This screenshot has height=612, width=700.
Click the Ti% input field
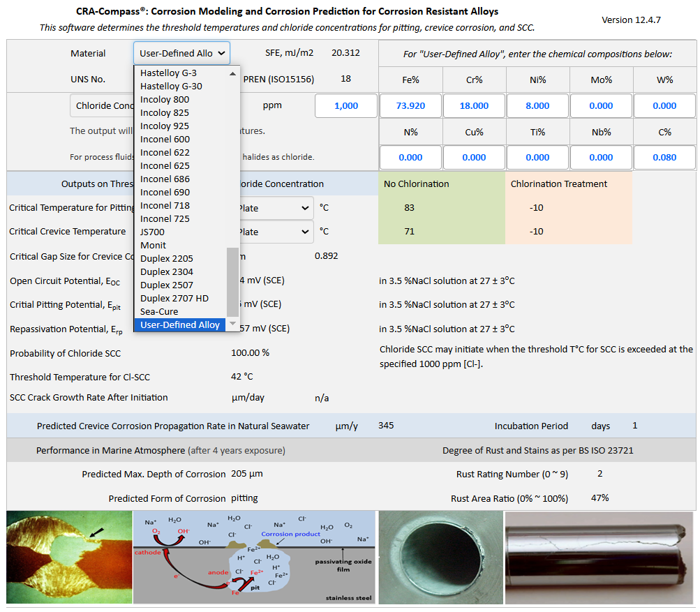[x=537, y=157]
